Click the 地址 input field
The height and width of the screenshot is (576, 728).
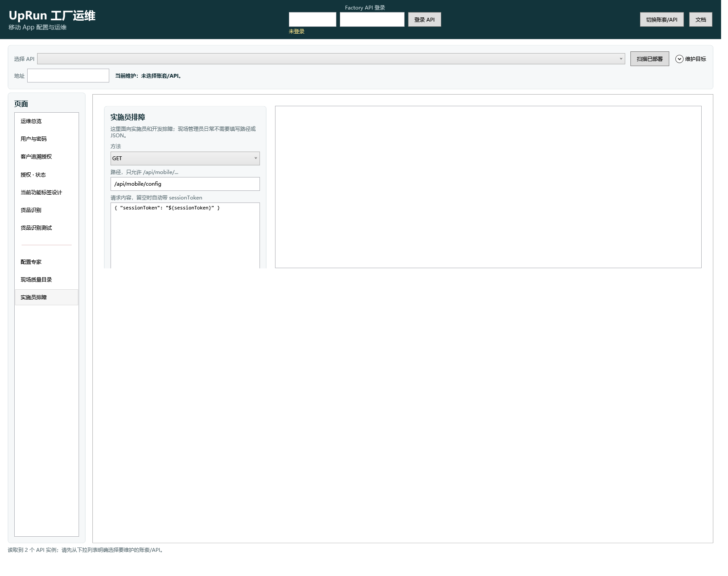pyautogui.click(x=68, y=76)
